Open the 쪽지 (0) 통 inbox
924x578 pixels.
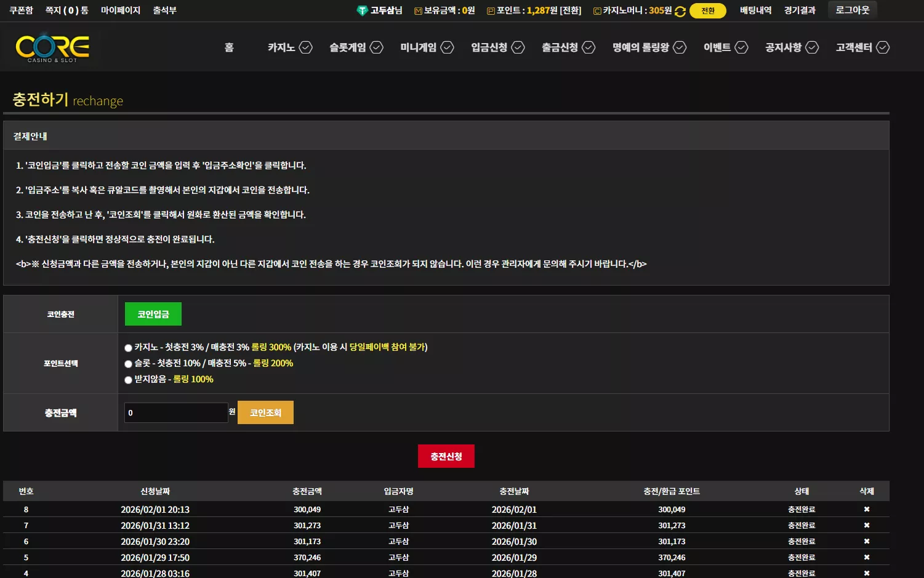click(67, 10)
